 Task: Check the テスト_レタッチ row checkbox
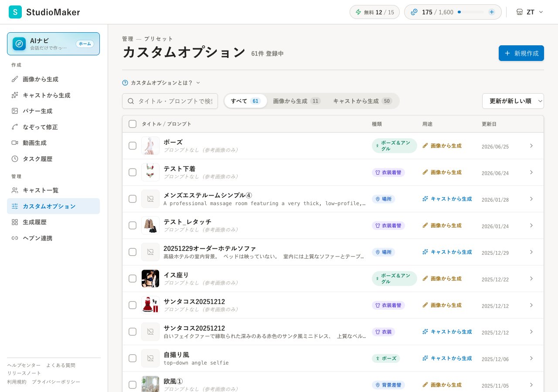(133, 226)
